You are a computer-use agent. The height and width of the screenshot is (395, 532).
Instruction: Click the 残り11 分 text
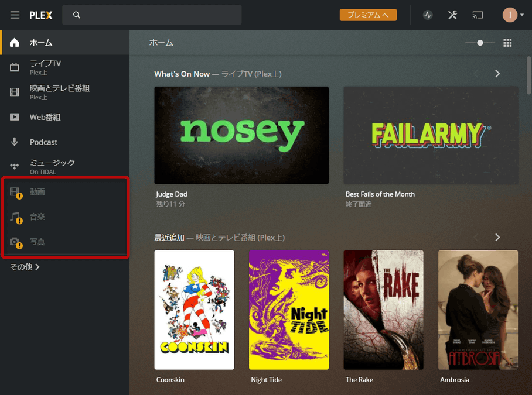(x=170, y=204)
